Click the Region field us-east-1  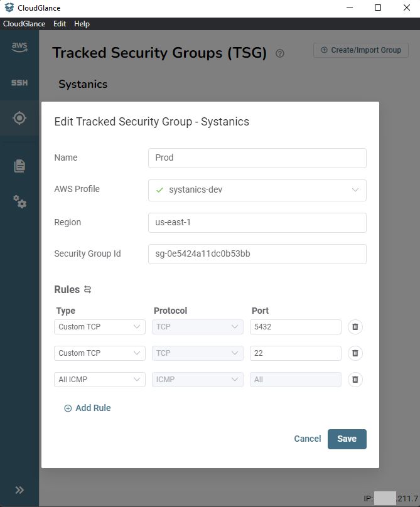(257, 223)
